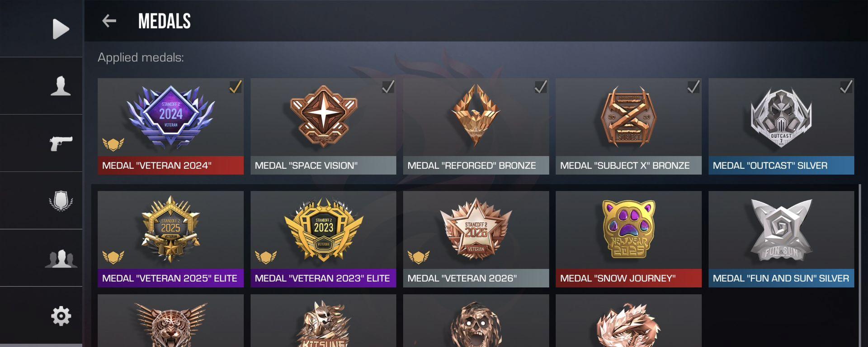Click the medals list vertical scrollbar
Viewport: 868px width, 347px height.
point(860,266)
